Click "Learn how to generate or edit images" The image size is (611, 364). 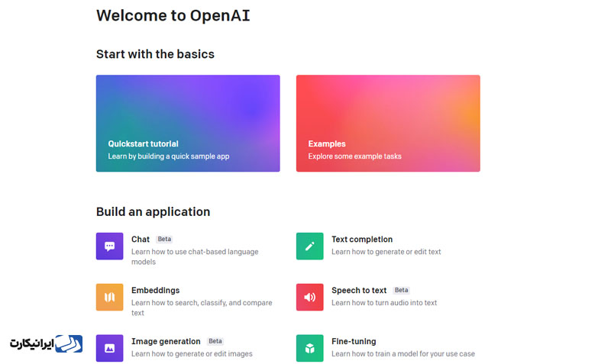pyautogui.click(x=192, y=353)
